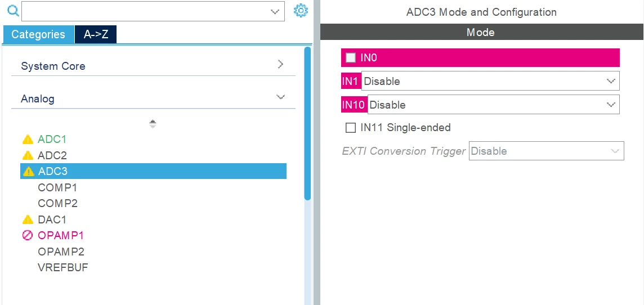644x305 pixels.
Task: Click the OPAMP1 prohibited circle icon
Action: [x=28, y=236]
